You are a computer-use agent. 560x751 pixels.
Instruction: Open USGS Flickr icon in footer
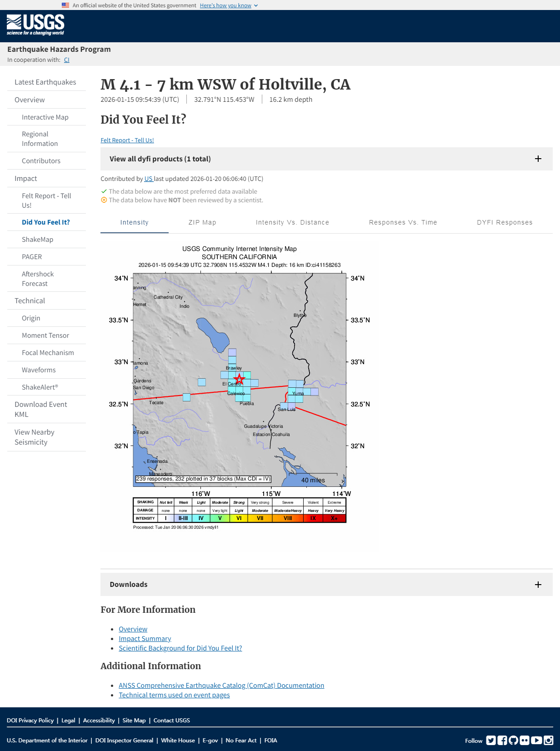click(x=525, y=741)
